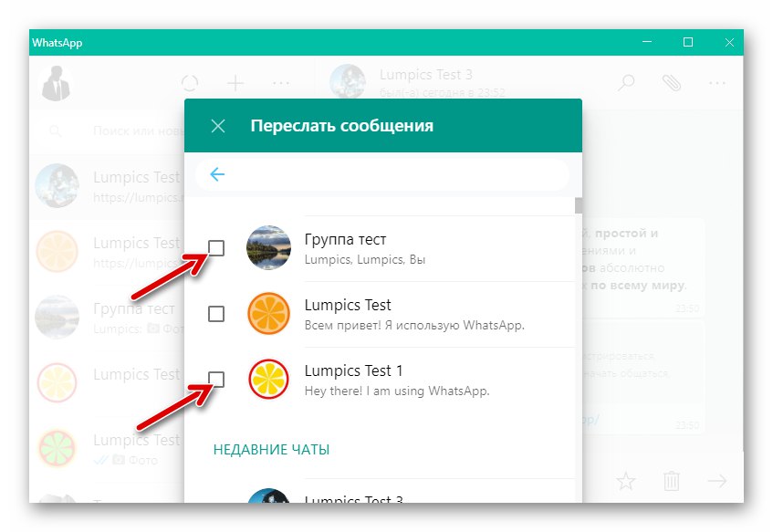
Task: Close the WhatsApp window
Action: (729, 42)
